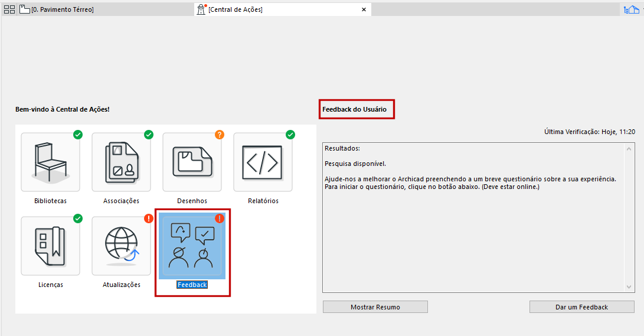The width and height of the screenshot is (644, 336).
Task: Click the Pesquisa disponível text
Action: 355,164
